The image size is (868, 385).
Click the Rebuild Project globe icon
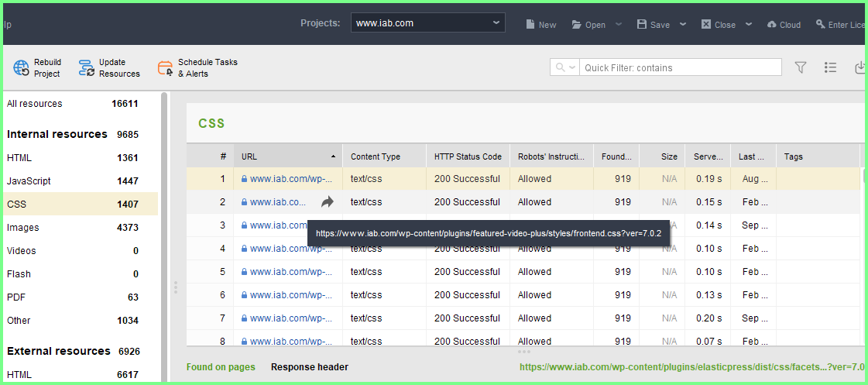[x=21, y=68]
